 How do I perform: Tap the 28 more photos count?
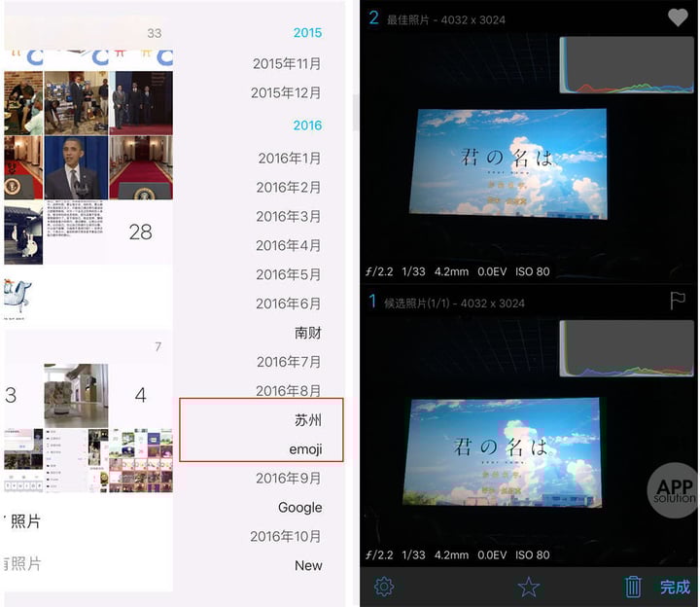coord(141,232)
